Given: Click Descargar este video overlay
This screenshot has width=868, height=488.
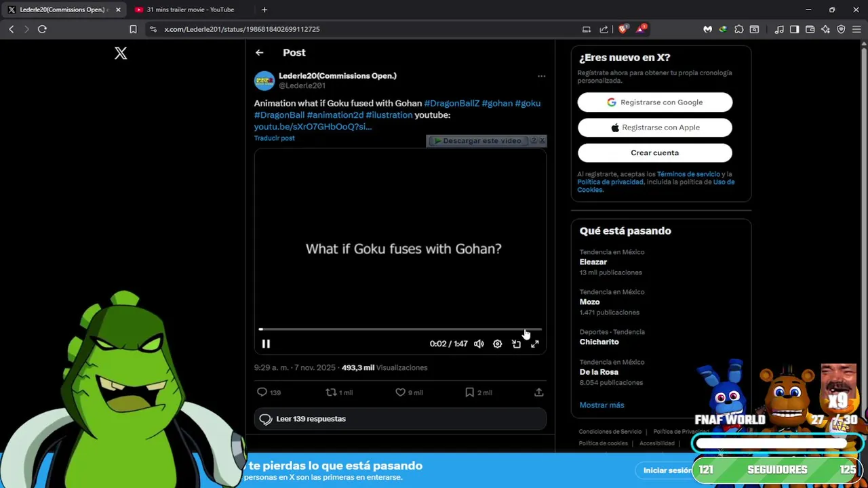Looking at the screenshot, I should [477, 141].
